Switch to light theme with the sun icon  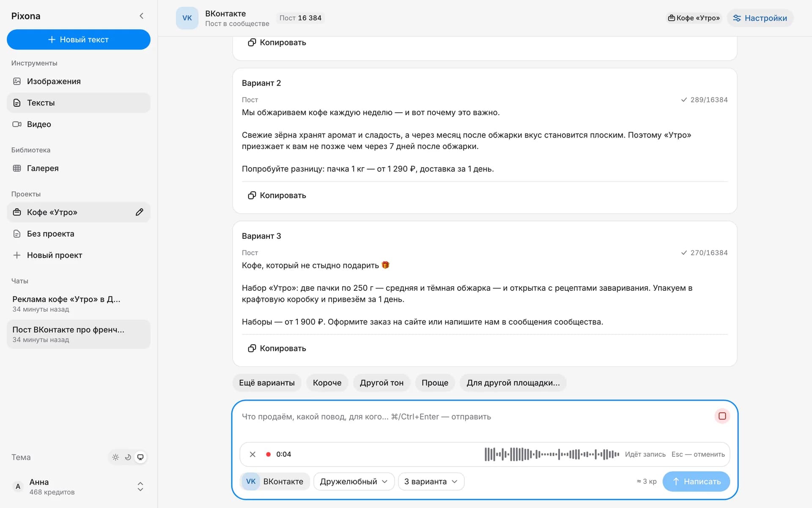(x=115, y=457)
